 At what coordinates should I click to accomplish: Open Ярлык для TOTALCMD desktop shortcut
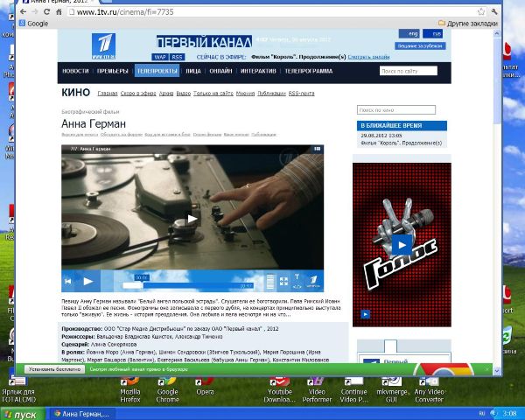[18, 389]
